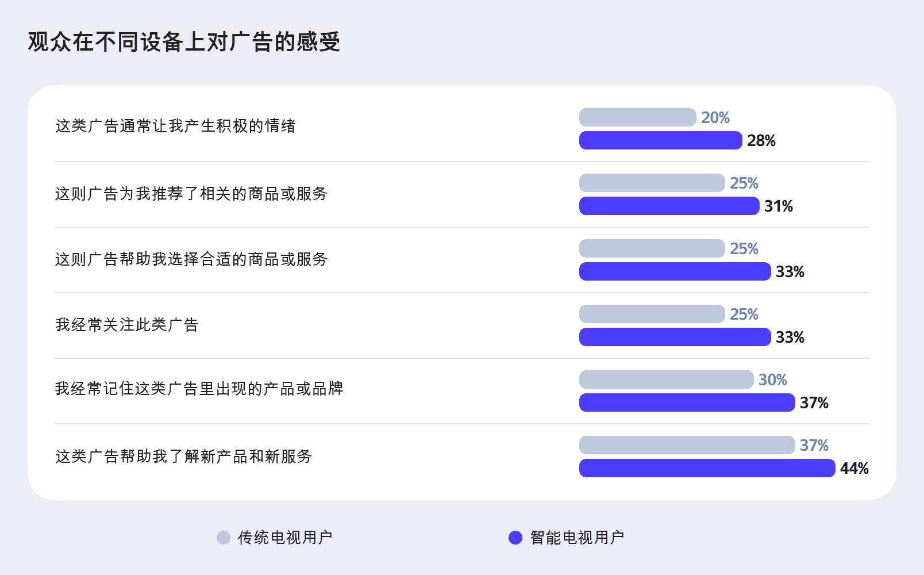Screen dimensions: 924x575
Task: Toggle the 传统电视用户 legend label
Action: [x=285, y=538]
